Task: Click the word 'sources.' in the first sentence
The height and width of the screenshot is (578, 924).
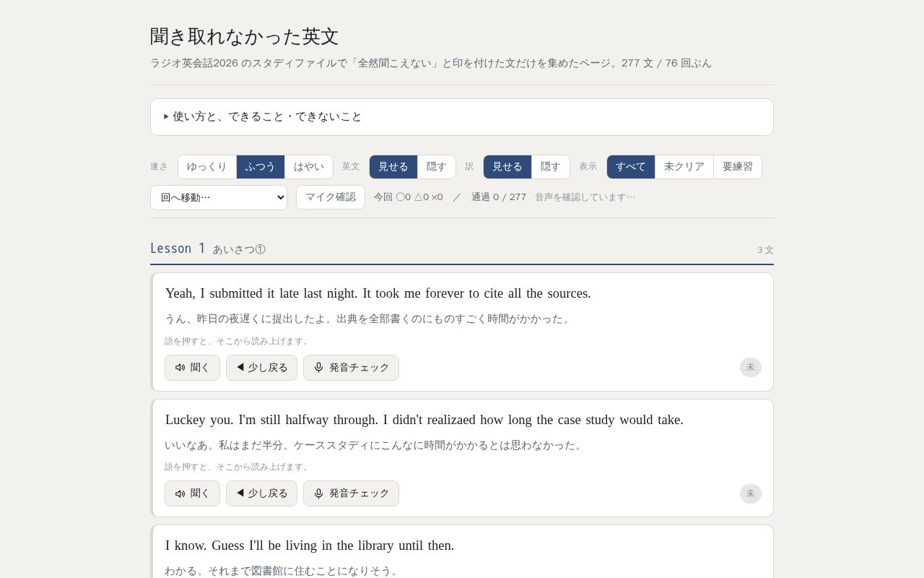Action: coord(567,293)
